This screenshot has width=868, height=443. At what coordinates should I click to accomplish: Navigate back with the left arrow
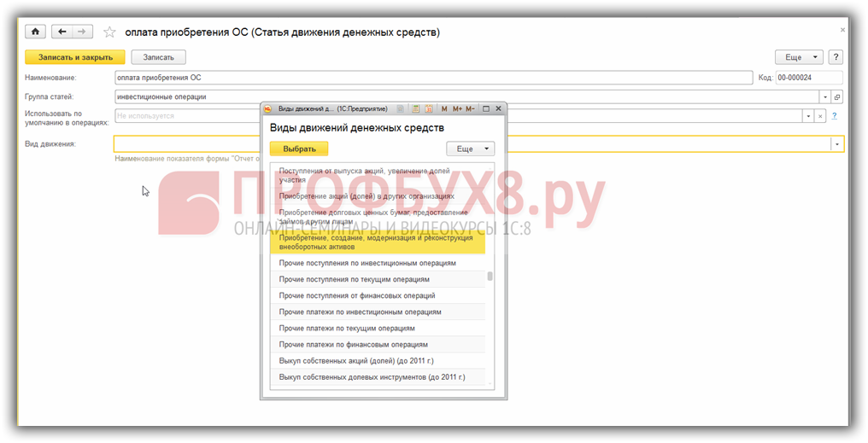pos(62,32)
